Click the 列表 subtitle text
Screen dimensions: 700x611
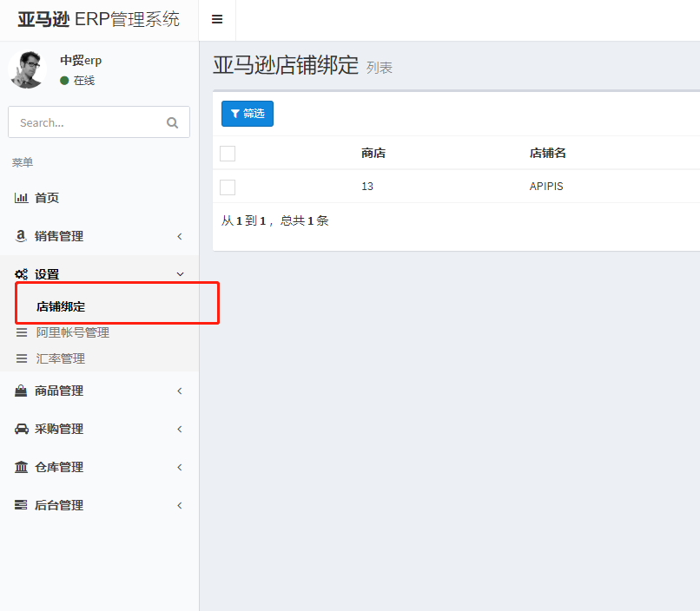tap(380, 68)
